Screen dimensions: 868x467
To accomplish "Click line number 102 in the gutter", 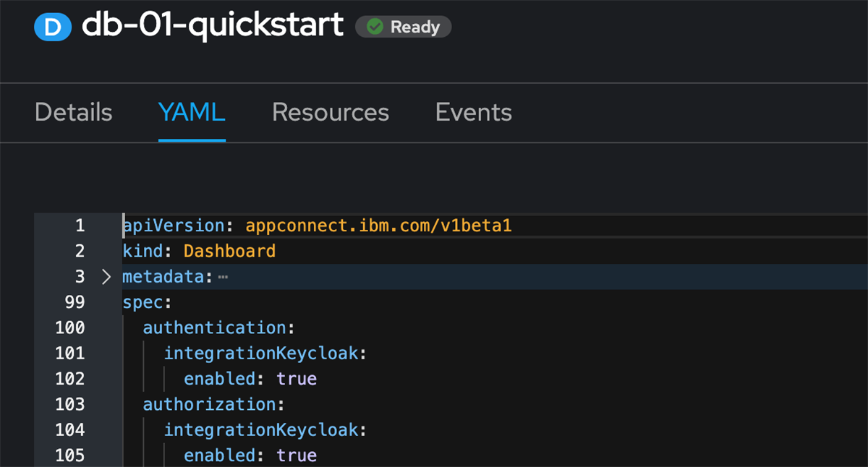I will 70,379.
